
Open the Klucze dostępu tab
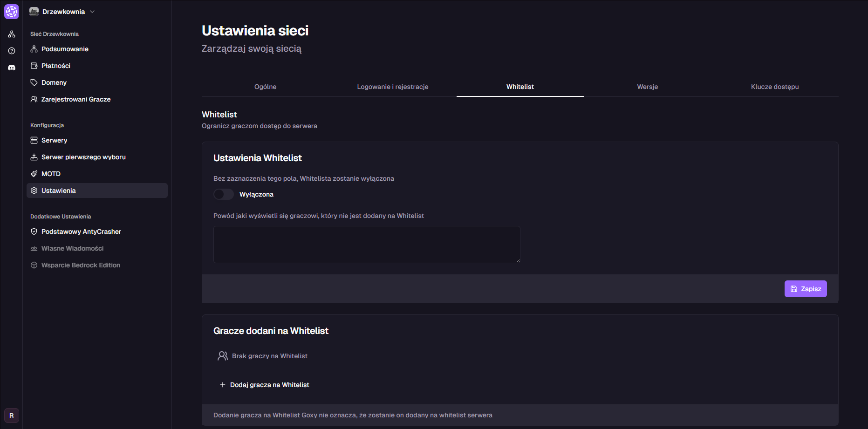tap(774, 87)
